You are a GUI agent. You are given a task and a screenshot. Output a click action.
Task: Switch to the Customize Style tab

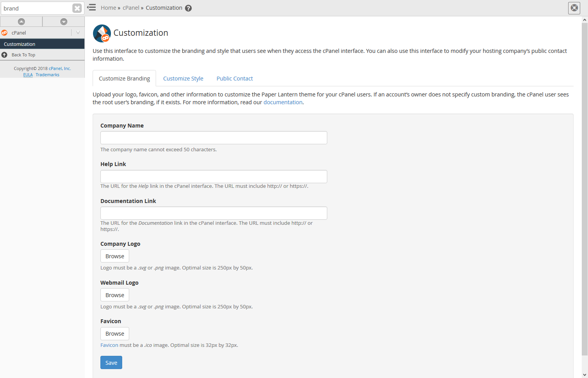(183, 79)
